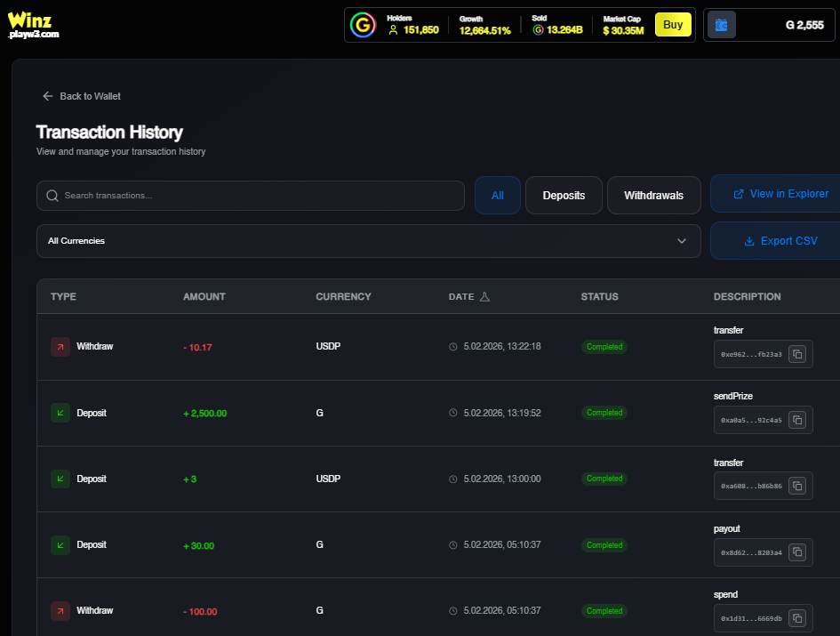
Task: Copy the 0xa608 transfer transaction hash
Action: (797, 486)
